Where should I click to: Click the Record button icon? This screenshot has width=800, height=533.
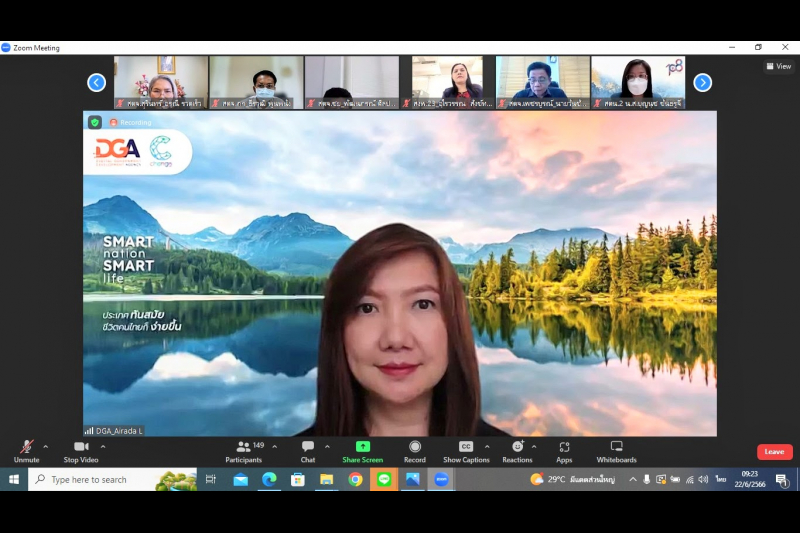point(414,446)
